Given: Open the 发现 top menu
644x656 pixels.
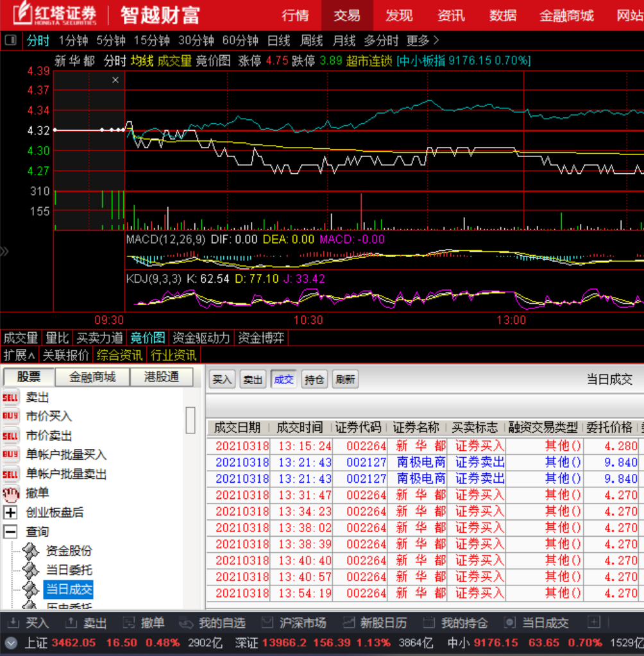Looking at the screenshot, I should point(399,16).
